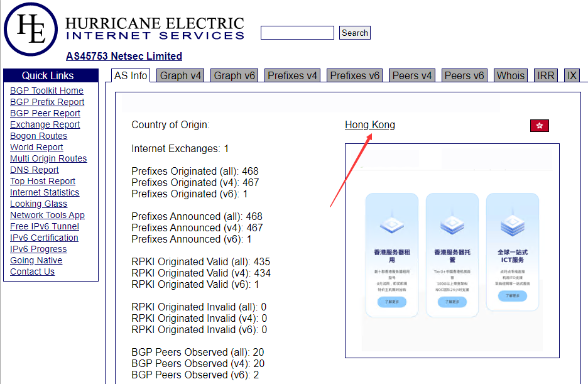Click RPKI Originated Valid (v6): 1 text
The width and height of the screenshot is (588, 384).
coord(195,284)
